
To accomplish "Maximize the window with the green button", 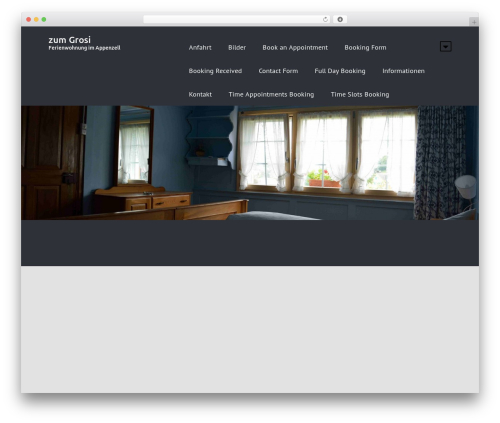I will (x=44, y=19).
